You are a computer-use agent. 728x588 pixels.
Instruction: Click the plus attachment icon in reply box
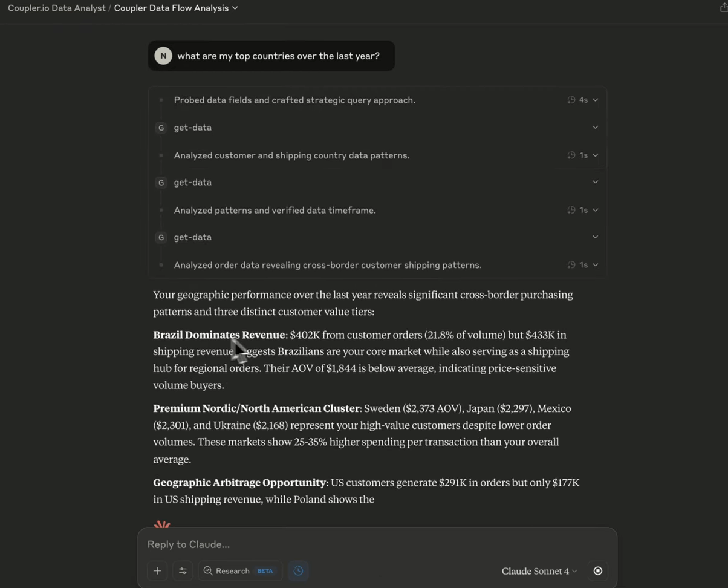pos(157,571)
